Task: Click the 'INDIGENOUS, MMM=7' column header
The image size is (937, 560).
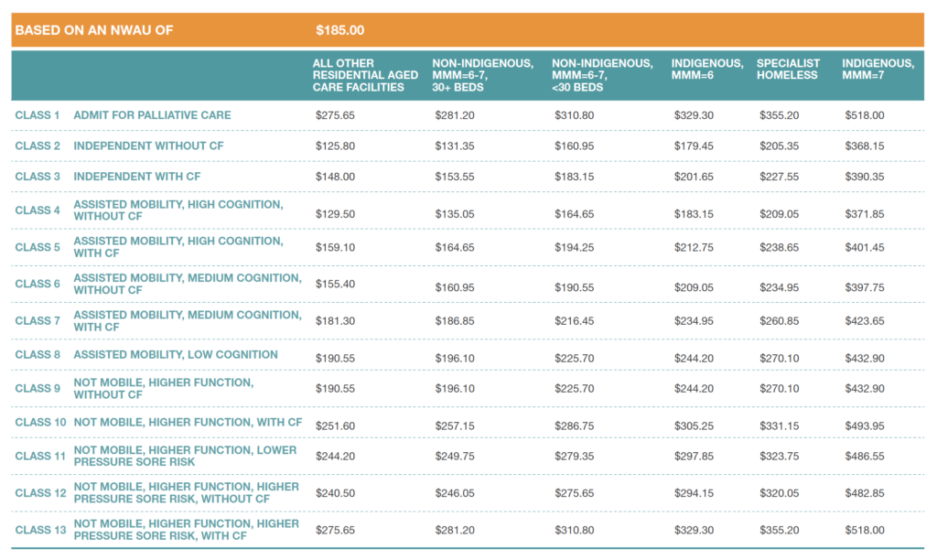Action: [x=878, y=70]
